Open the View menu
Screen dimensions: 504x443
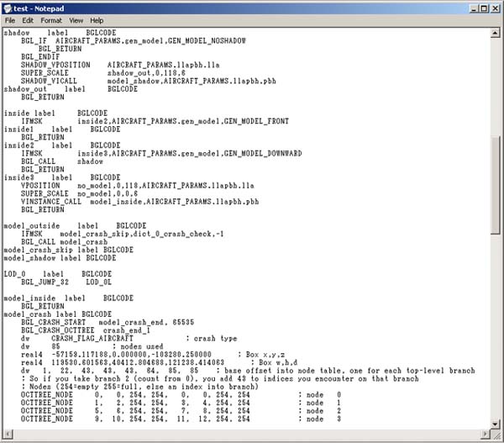pos(76,19)
